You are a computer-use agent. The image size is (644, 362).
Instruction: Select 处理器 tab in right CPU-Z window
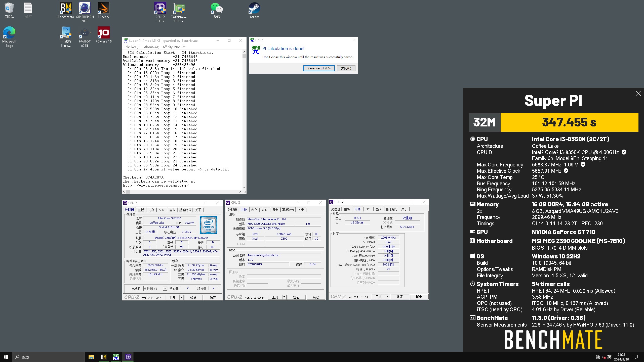click(336, 209)
